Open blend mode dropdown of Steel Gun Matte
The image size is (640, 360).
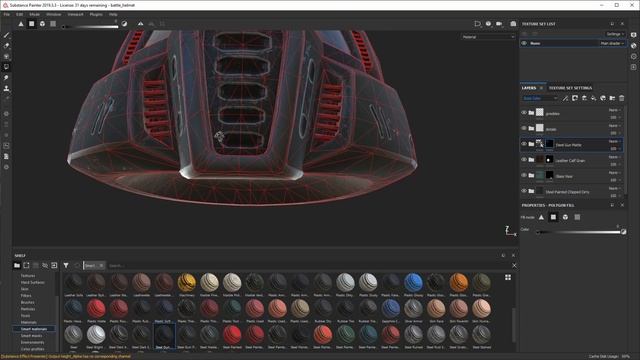[615, 141]
